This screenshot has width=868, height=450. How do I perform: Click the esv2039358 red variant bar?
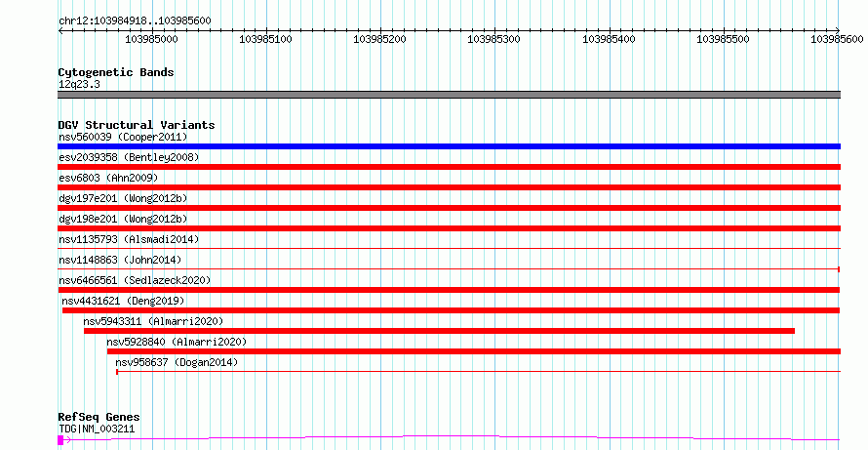pyautogui.click(x=449, y=167)
